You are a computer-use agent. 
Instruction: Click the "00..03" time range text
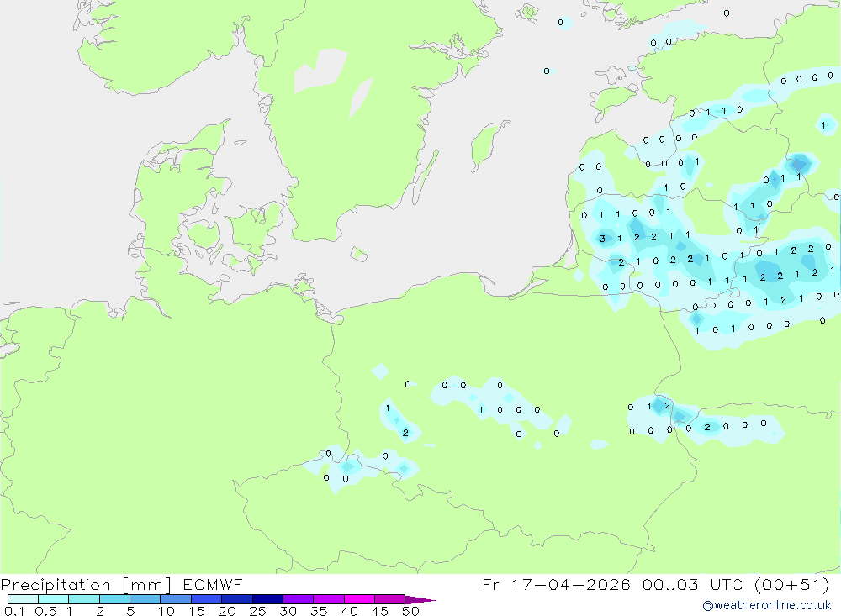pos(670,584)
